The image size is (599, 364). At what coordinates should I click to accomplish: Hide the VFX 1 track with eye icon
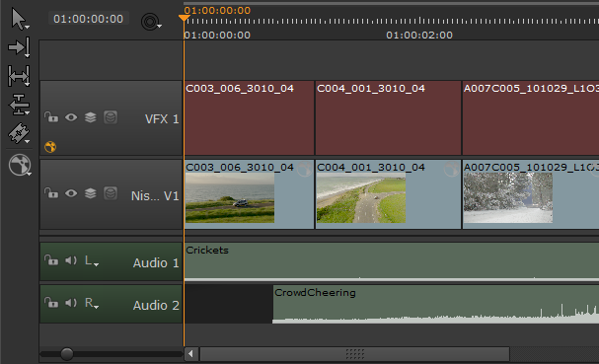click(71, 117)
